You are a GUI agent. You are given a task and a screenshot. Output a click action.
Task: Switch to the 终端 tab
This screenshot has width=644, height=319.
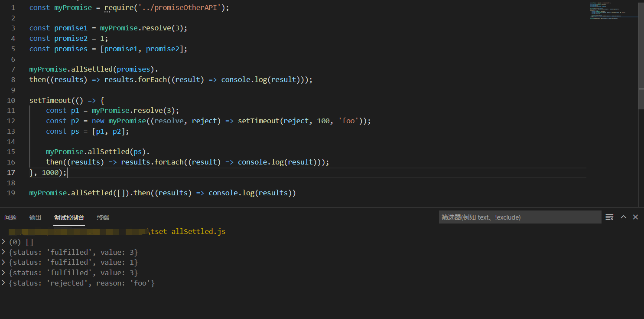click(x=103, y=217)
